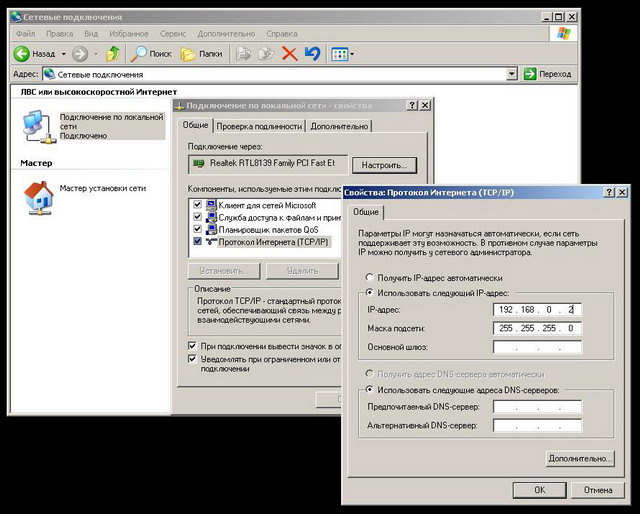Click the 'Дополнительно...' button in TCP/IP dialog
This screenshot has width=640, height=514.
pyautogui.click(x=579, y=459)
